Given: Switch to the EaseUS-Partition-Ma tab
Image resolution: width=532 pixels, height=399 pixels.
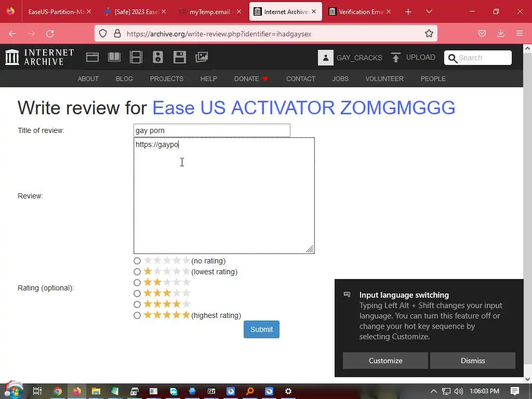Looking at the screenshot, I should 56,11.
